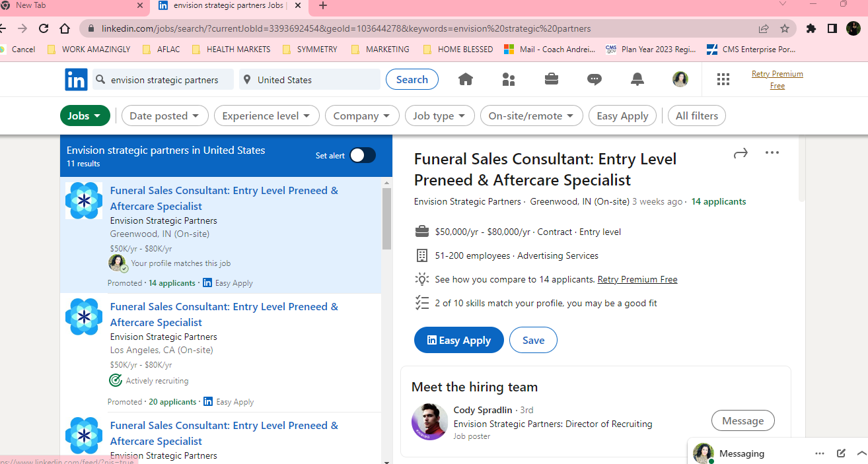Click the blue Search button
Image resolution: width=868 pixels, height=464 pixels.
pos(412,79)
